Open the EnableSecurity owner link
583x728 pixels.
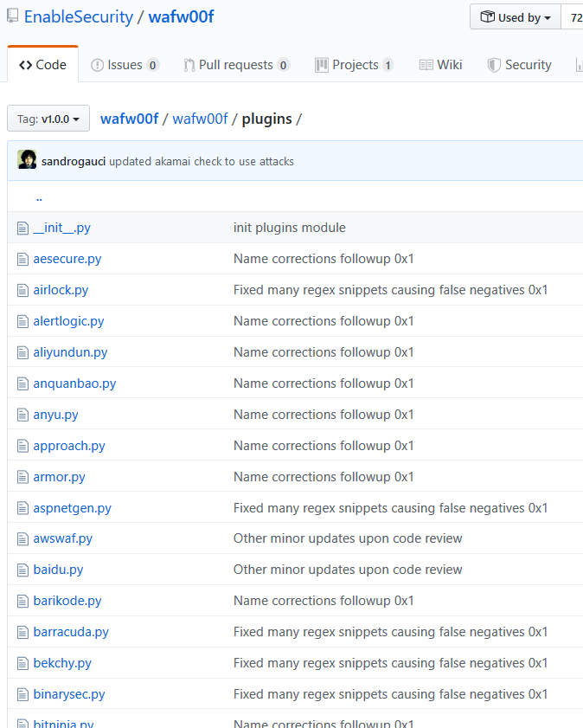click(x=79, y=16)
